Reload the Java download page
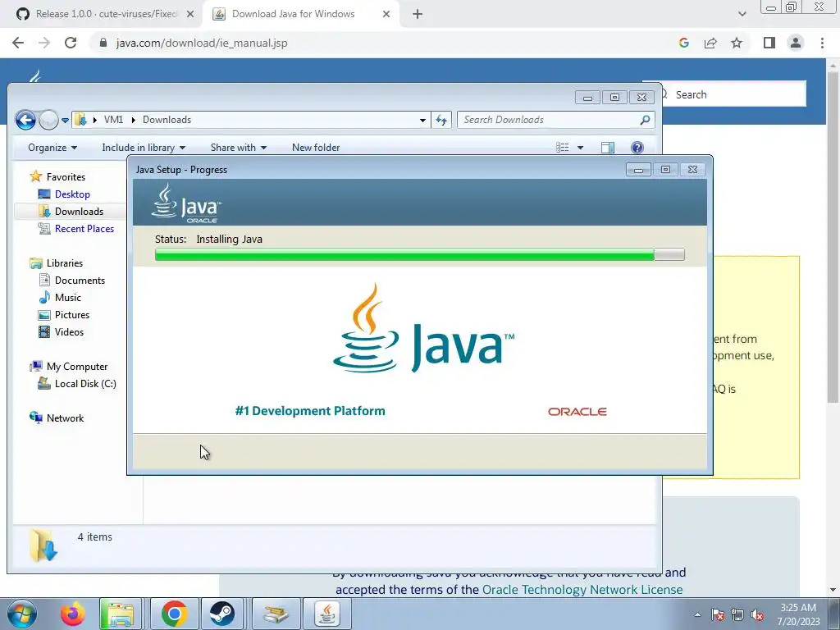The height and width of the screenshot is (630, 840). (x=71, y=43)
